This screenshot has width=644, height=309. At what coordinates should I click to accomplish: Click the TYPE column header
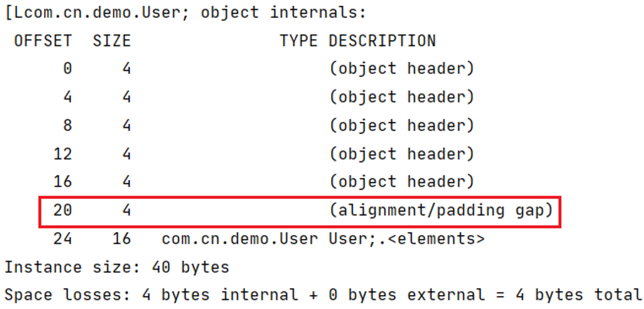tap(298, 41)
